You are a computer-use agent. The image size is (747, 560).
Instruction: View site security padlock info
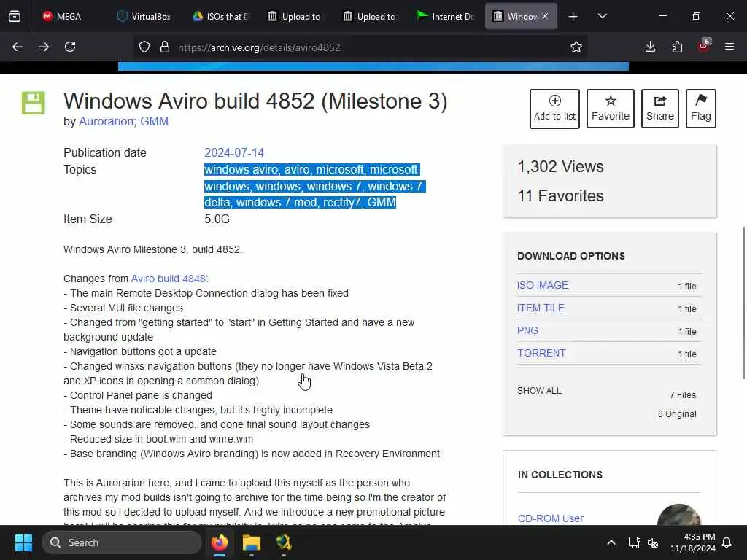click(165, 47)
